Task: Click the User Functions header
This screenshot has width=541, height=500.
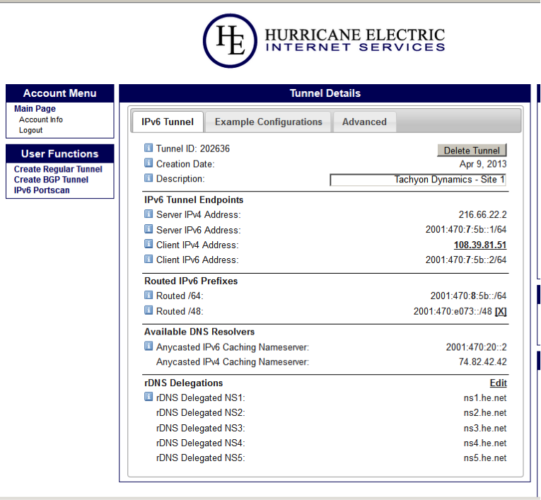Action: coord(60,154)
